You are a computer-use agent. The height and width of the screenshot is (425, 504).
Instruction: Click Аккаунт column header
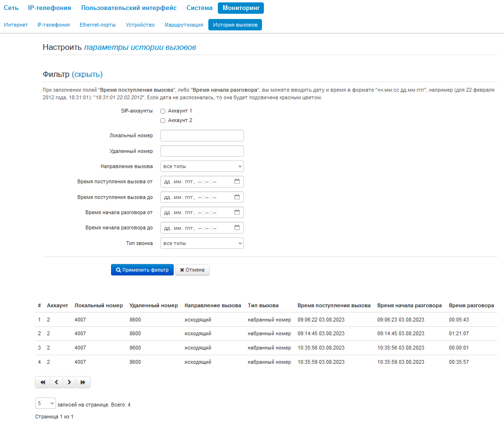[x=57, y=305]
